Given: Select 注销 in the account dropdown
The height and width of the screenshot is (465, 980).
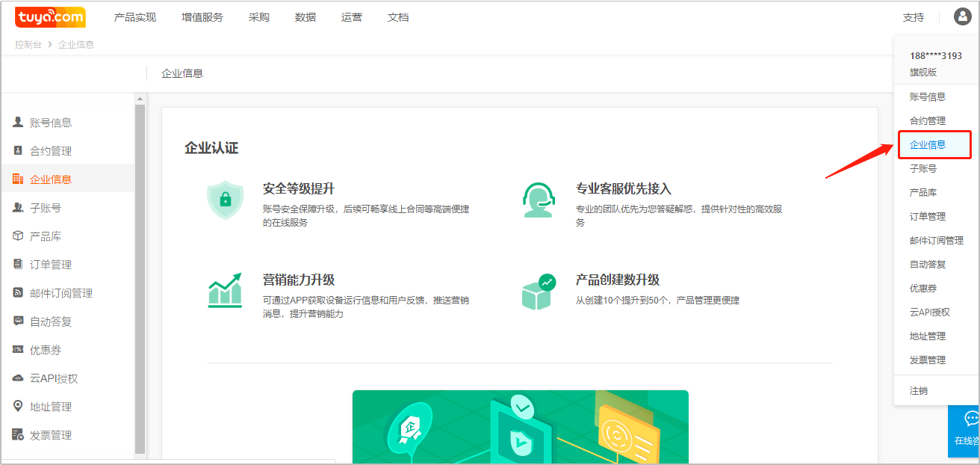Looking at the screenshot, I should pos(919,390).
